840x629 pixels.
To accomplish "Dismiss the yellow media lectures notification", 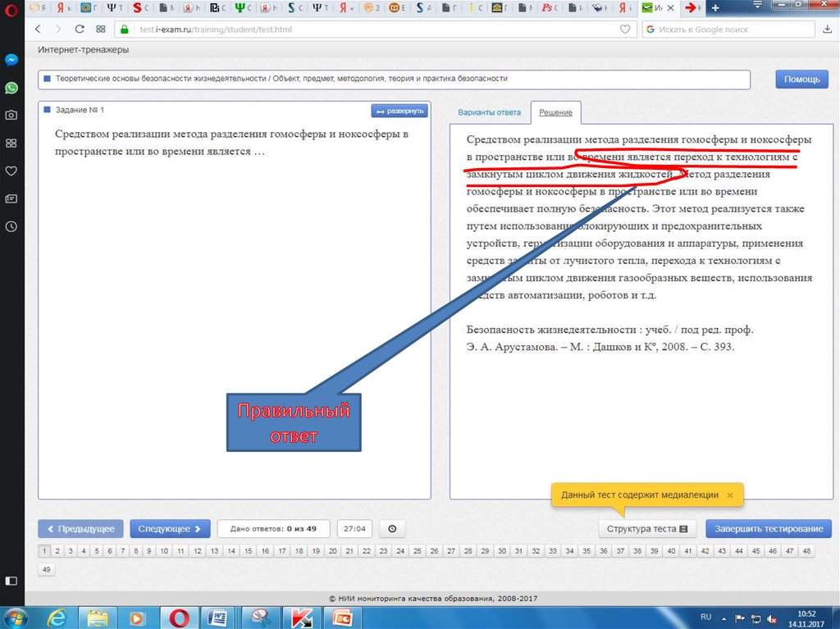I will tap(730, 495).
